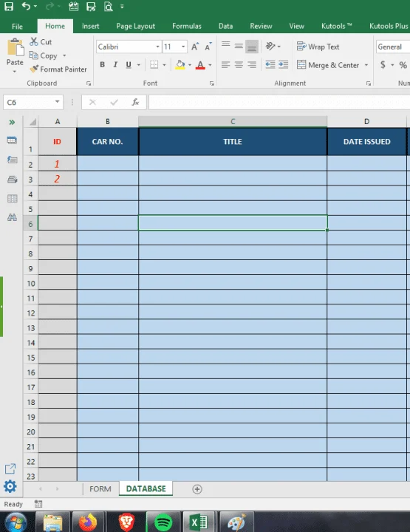The image size is (410, 532).
Task: Apply yellow fill color bucket
Action: point(180,64)
